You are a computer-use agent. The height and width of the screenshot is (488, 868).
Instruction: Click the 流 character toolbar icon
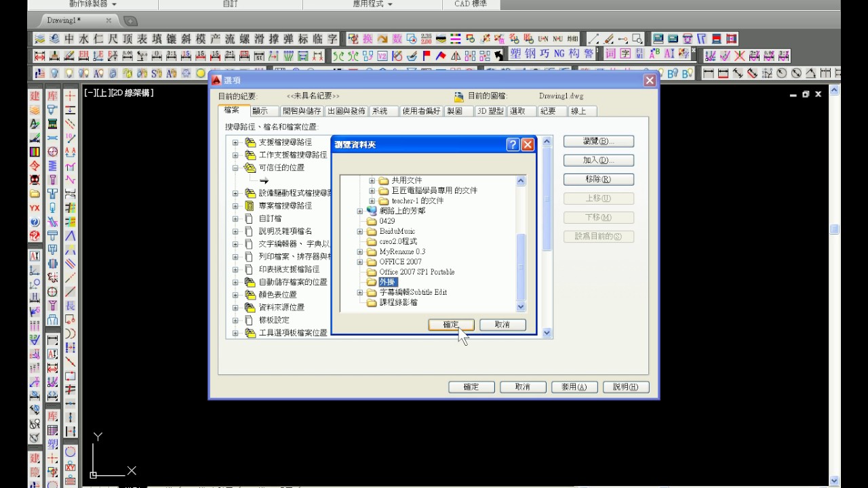tap(231, 39)
